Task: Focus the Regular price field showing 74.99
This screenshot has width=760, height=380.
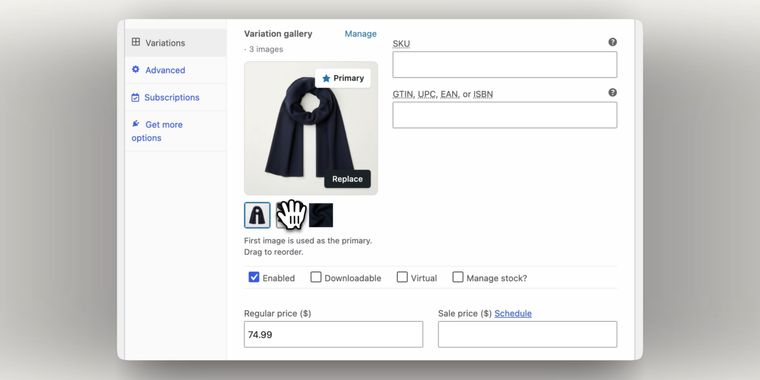Action: click(333, 334)
